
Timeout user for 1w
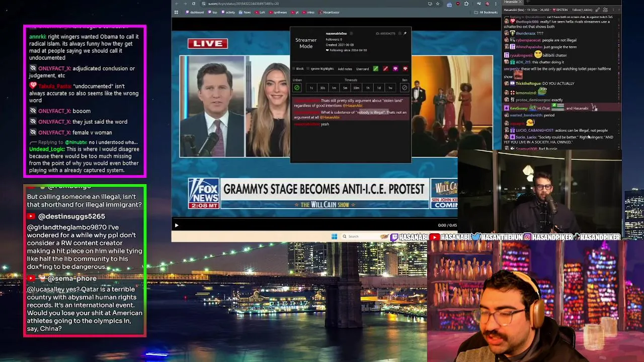[390, 88]
